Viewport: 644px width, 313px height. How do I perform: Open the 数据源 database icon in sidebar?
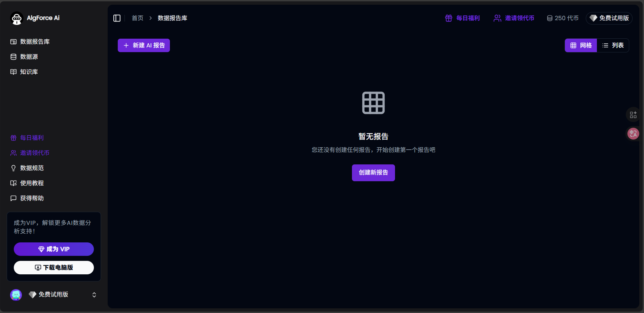(13, 57)
